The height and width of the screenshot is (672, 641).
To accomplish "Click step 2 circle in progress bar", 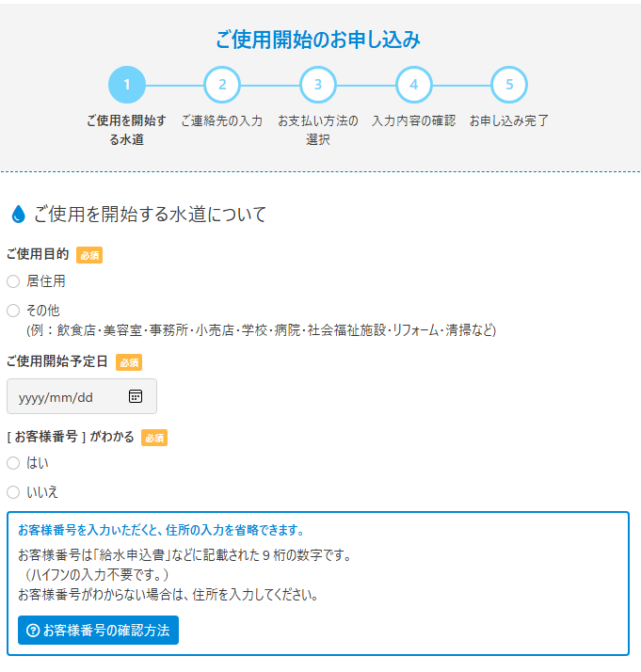I will (222, 85).
